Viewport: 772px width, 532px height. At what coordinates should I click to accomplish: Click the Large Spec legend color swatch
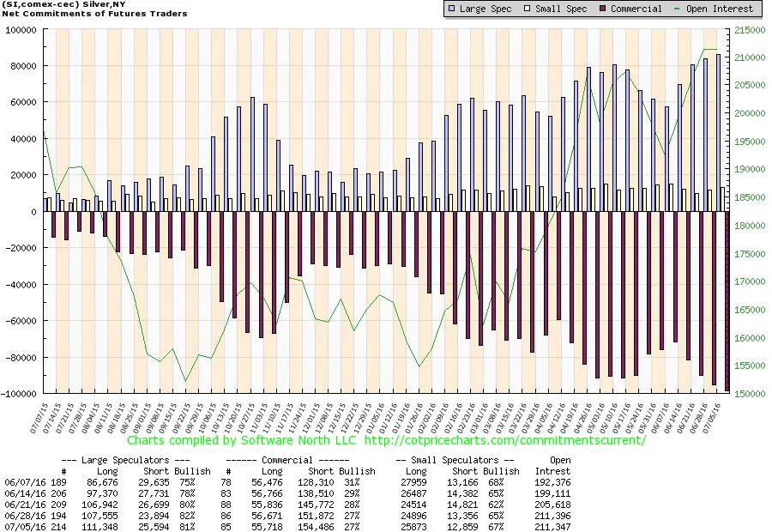click(452, 9)
